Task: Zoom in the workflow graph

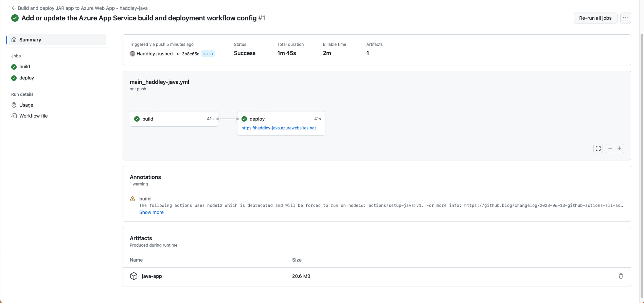Action: point(620,148)
